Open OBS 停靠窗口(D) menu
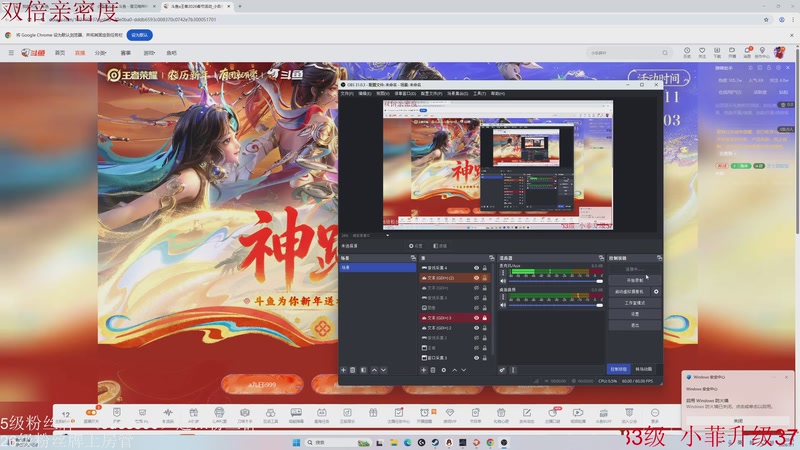Viewport: 800px width, 450px height. 405,93
